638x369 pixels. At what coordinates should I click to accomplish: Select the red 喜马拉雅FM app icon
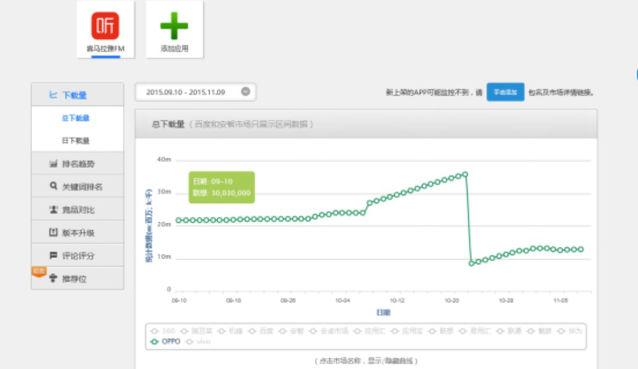pyautogui.click(x=105, y=26)
